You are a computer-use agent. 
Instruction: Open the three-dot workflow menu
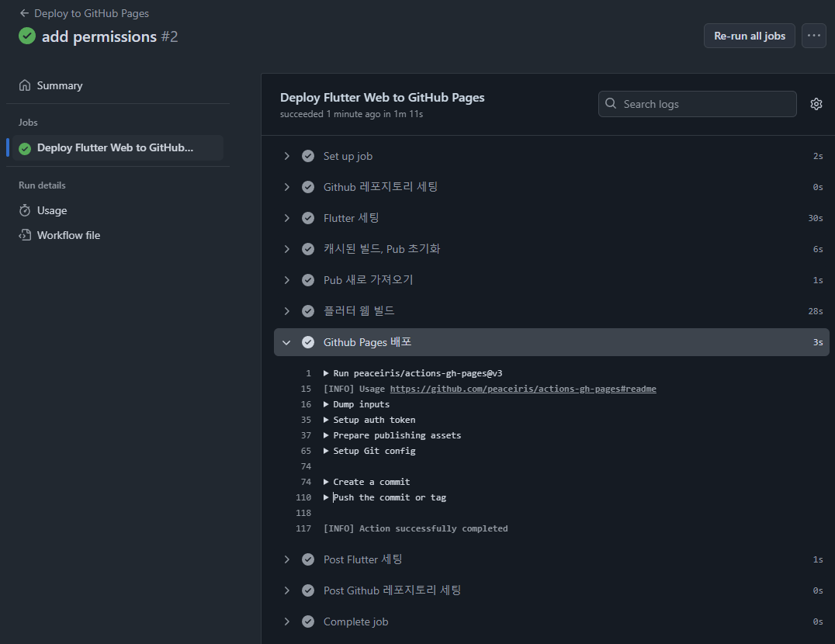tap(814, 36)
